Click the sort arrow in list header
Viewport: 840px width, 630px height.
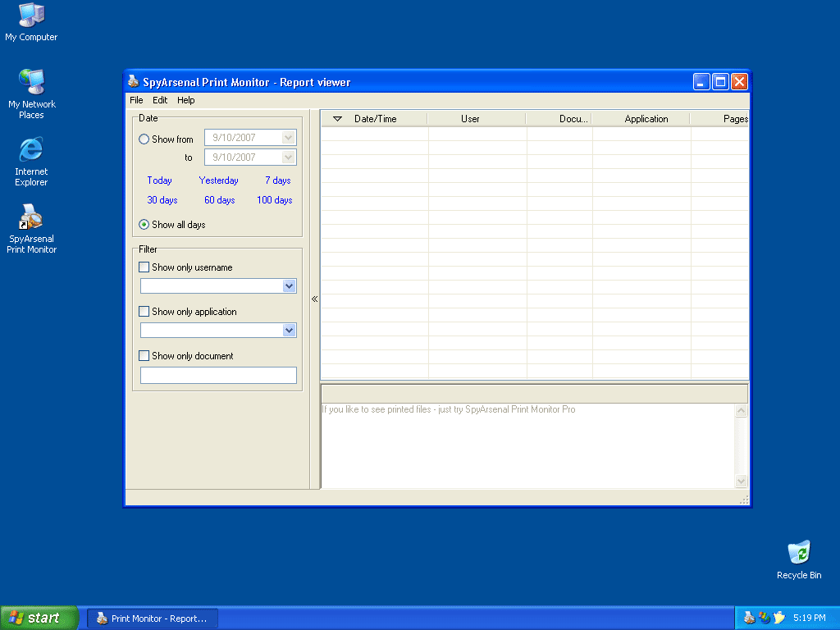click(x=337, y=119)
